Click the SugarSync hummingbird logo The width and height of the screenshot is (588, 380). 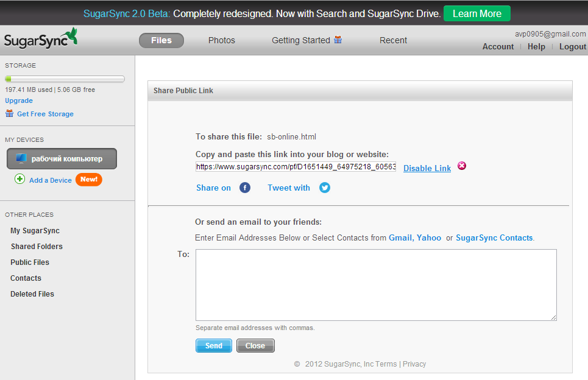[x=41, y=39]
